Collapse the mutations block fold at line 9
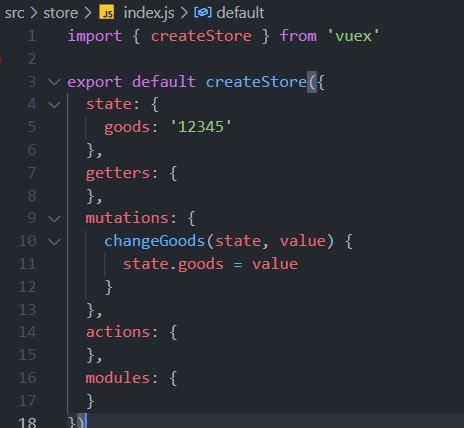Image resolution: width=464 pixels, height=428 pixels. pyautogui.click(x=54, y=219)
